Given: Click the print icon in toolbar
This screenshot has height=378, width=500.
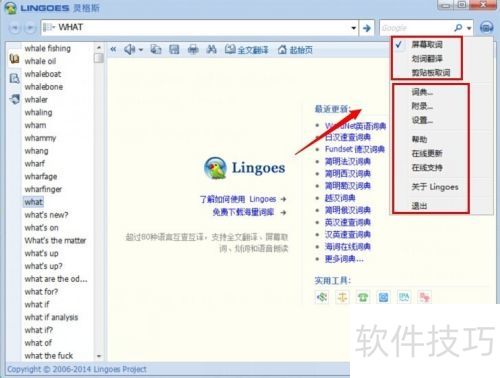Looking at the screenshot, I should [193, 49].
